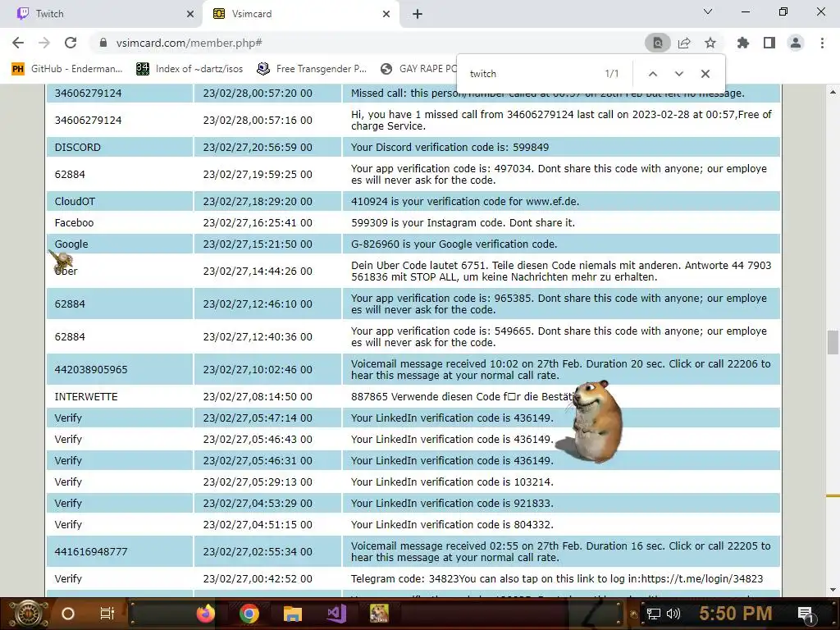Screen dimensions: 840x630
Task: Go forward to the next page
Action: (44, 43)
